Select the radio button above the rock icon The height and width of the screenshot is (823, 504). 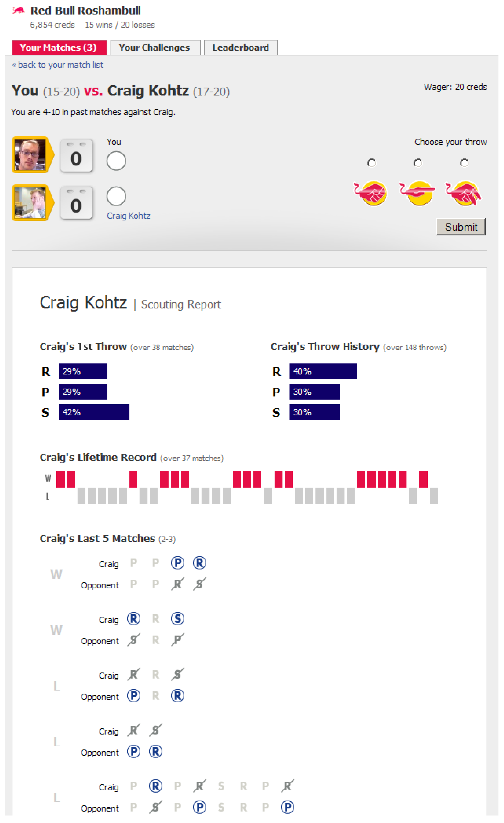point(371,163)
